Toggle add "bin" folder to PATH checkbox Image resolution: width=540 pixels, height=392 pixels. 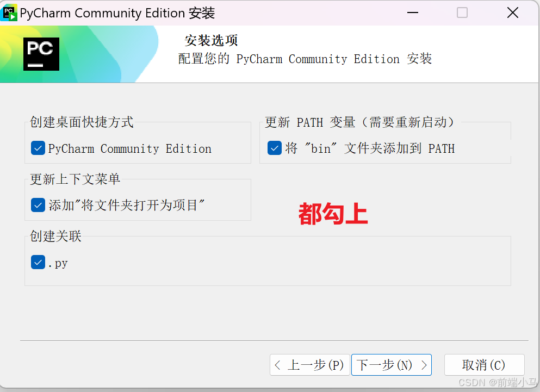[x=275, y=148]
